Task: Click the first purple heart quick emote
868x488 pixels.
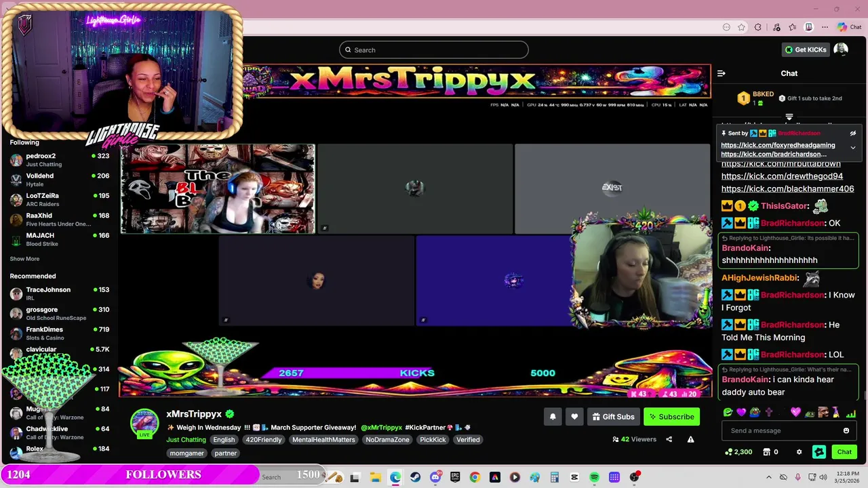Action: (x=741, y=412)
